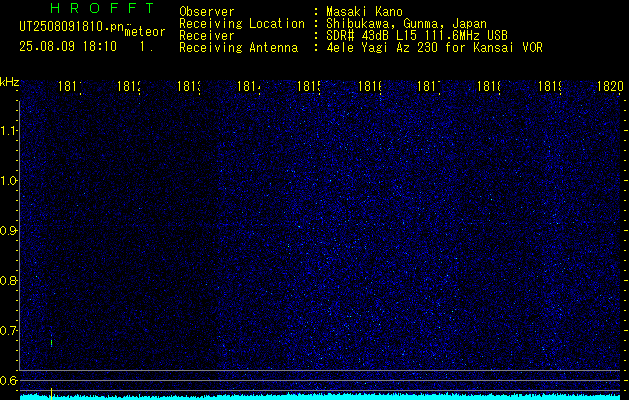This screenshot has width=629, height=400.
Task: Click the 0.6 kHz frequency label
Action: tap(8, 380)
